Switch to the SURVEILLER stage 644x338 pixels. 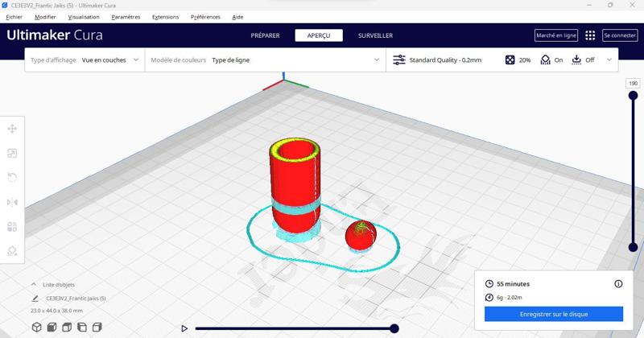pos(375,35)
